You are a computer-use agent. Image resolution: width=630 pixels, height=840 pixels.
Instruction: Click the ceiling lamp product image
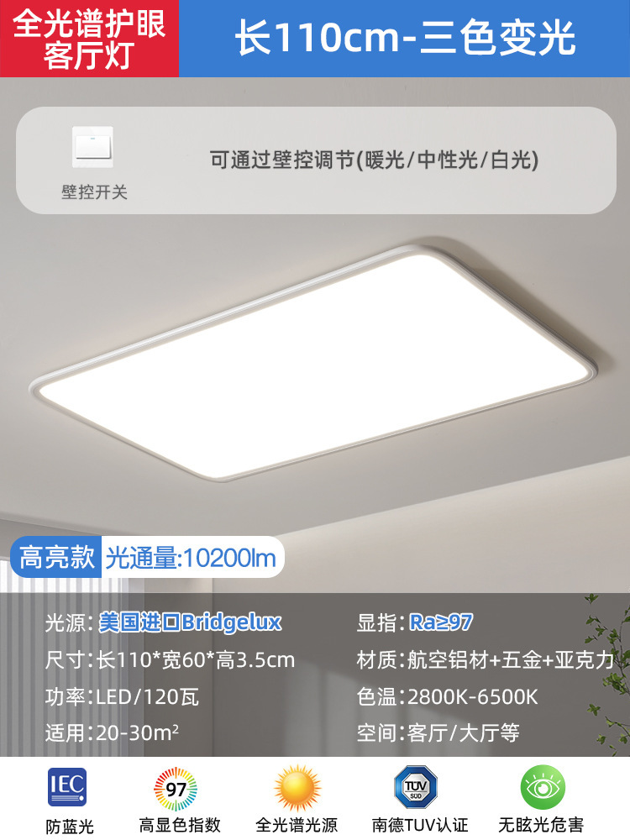click(x=313, y=363)
